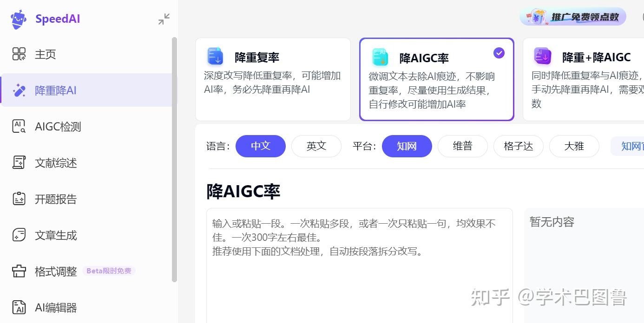Click the blue 降重复率 card icon
The image size is (644, 323).
[x=215, y=56]
